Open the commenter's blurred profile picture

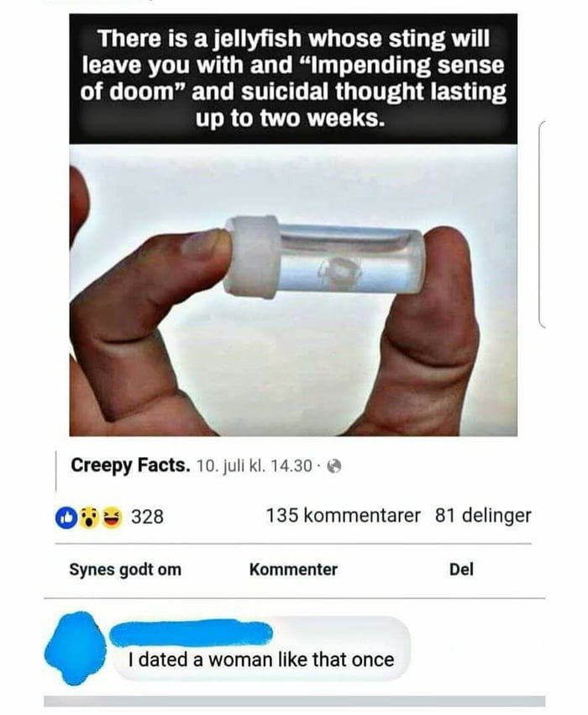[74, 648]
